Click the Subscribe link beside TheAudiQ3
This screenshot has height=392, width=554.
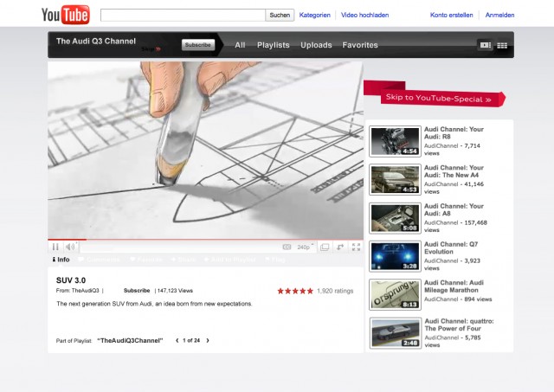coord(137,290)
